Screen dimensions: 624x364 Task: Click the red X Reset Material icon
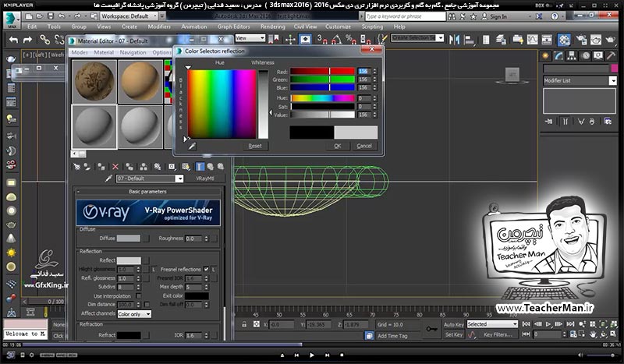[115, 167]
